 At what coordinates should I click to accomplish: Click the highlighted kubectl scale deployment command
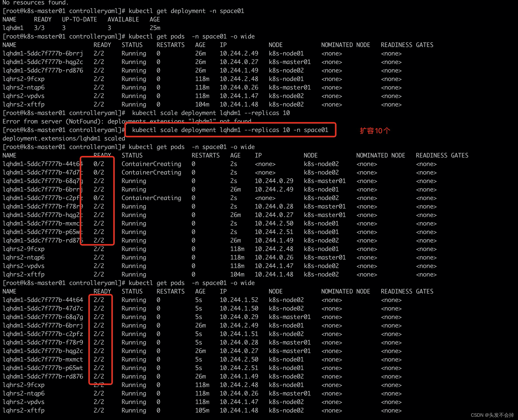(230, 130)
